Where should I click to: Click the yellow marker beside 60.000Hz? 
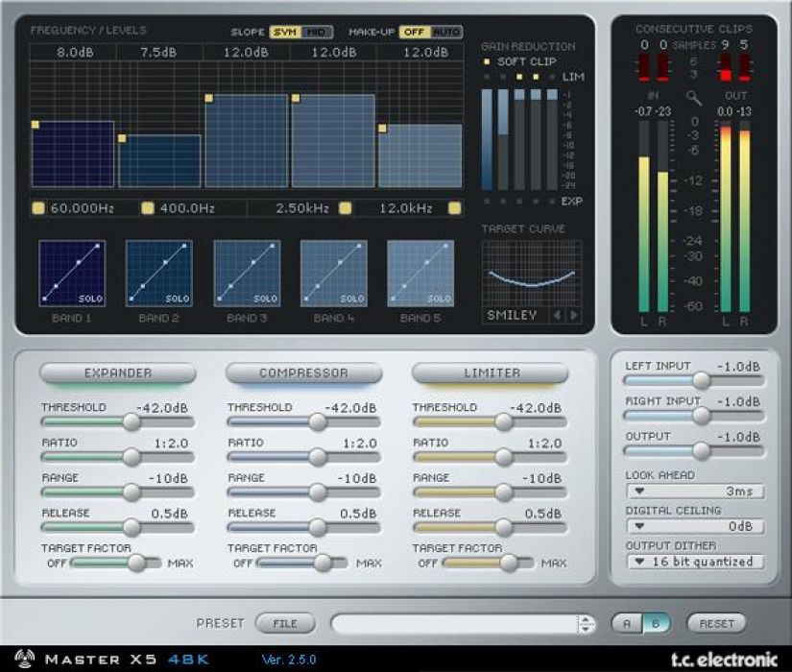[x=38, y=207]
